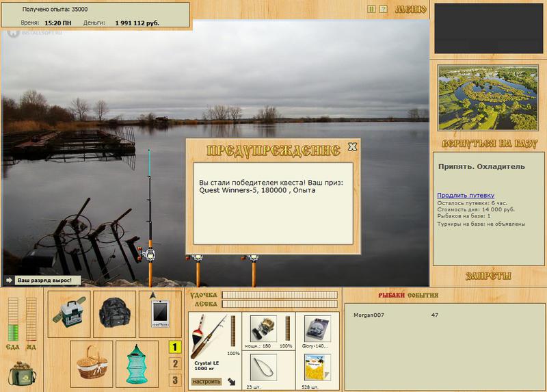
Task: Switch to rod slot 3
Action: pyautogui.click(x=175, y=380)
